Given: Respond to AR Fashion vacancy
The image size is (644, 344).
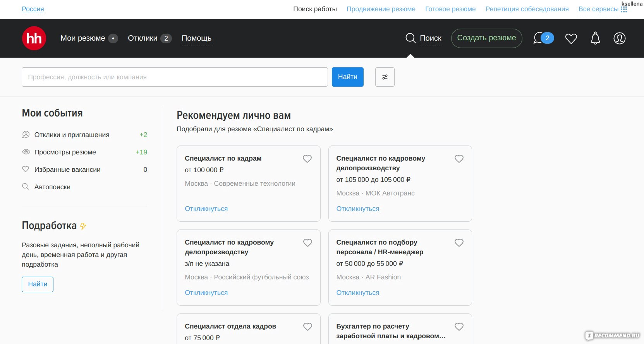Looking at the screenshot, I should tap(358, 293).
